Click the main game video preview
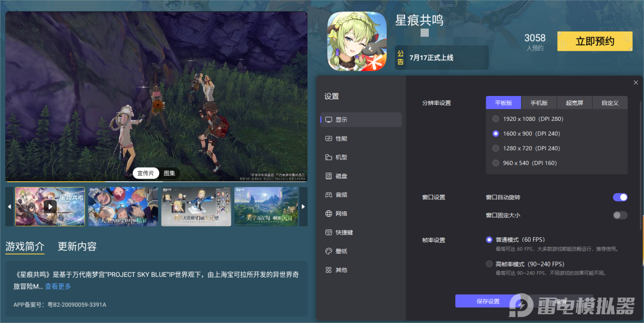Image resolution: width=644 pixels, height=323 pixels. [x=156, y=96]
